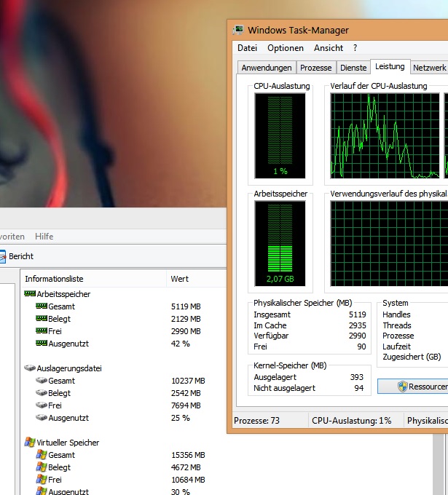Click the Threads label under System

pyautogui.click(x=397, y=325)
